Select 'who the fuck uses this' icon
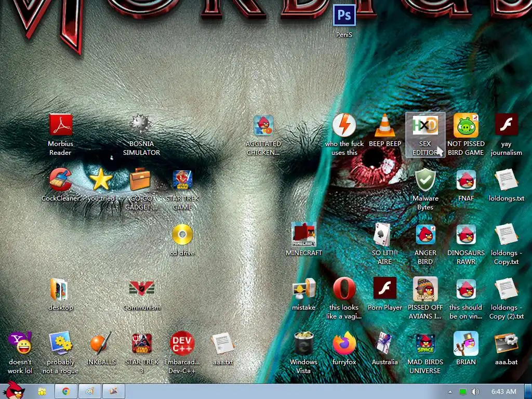The width and height of the screenshot is (532, 399). (344, 125)
